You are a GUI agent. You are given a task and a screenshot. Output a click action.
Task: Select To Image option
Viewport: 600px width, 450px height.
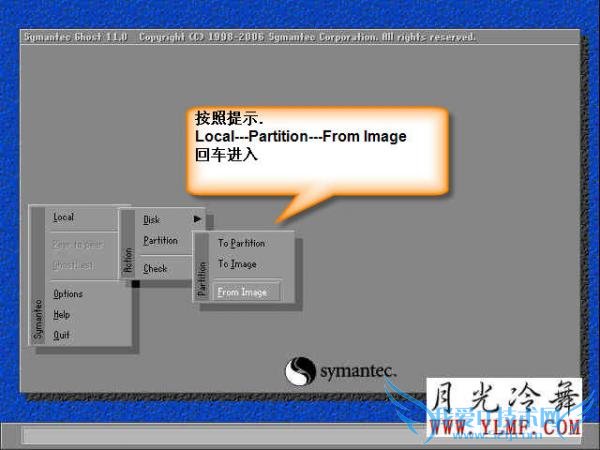point(237,264)
